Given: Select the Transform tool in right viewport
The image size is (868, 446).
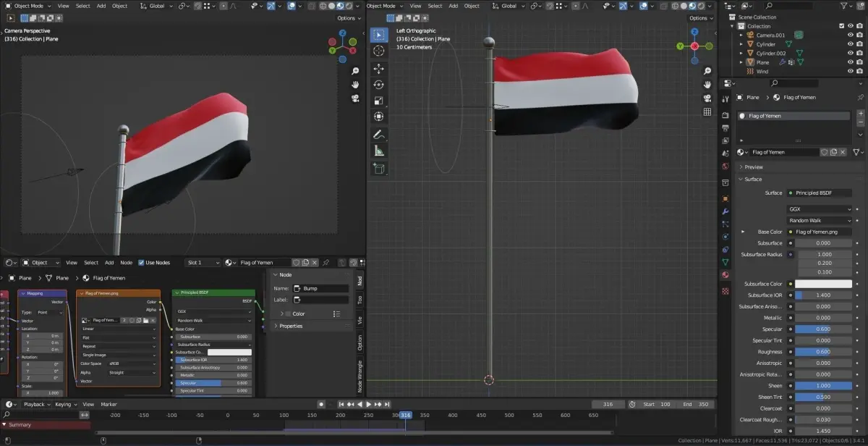Looking at the screenshot, I should (x=379, y=117).
